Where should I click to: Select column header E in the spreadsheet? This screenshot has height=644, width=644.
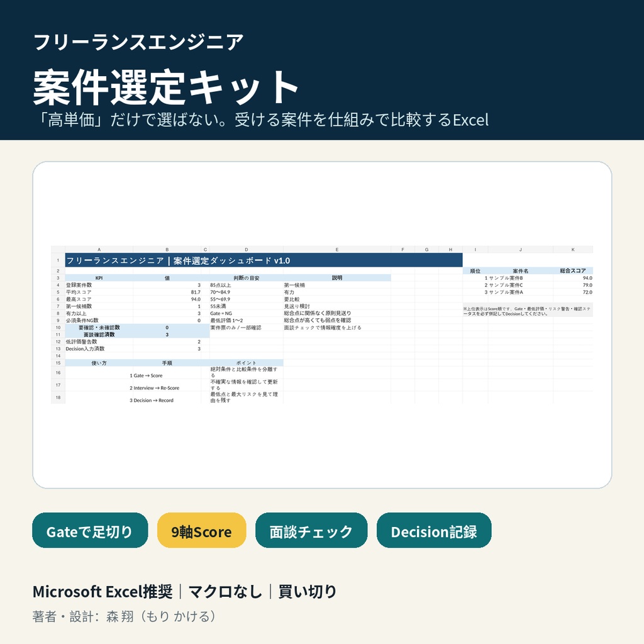pyautogui.click(x=337, y=249)
